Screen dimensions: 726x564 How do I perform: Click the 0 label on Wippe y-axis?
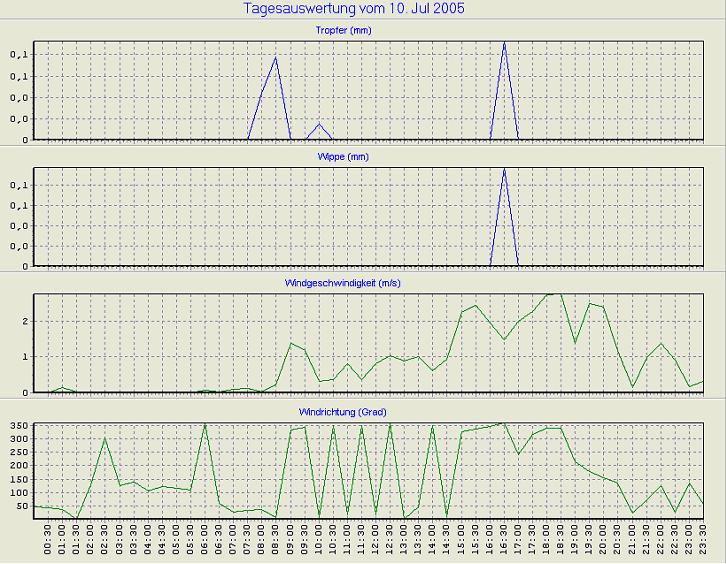coord(26,266)
